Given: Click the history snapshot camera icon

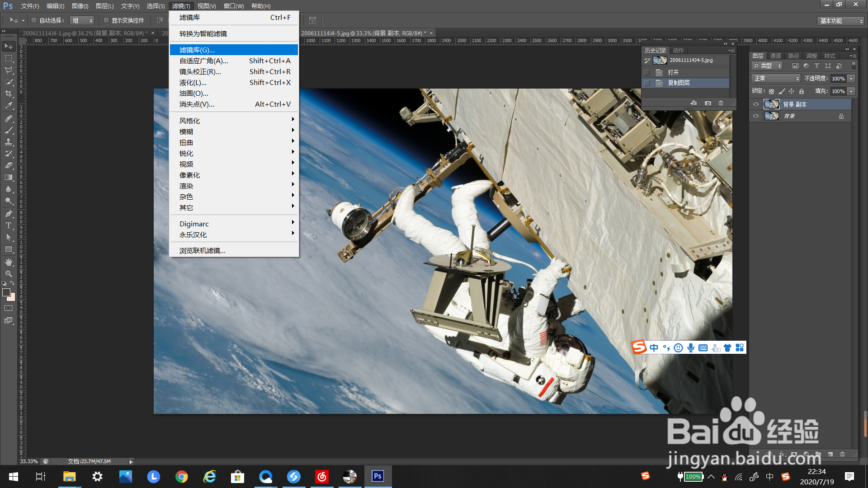Looking at the screenshot, I should pos(708,103).
